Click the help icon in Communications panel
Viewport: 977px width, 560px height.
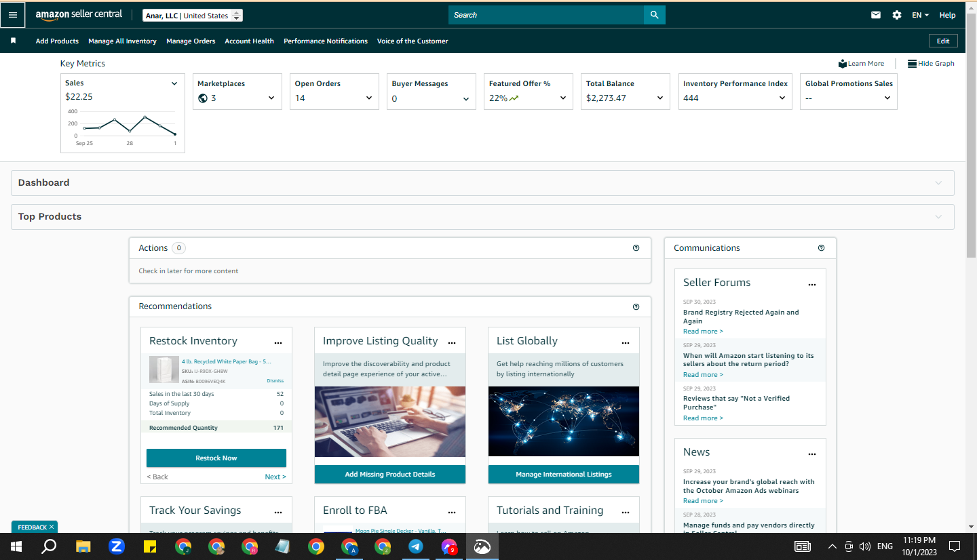(821, 248)
